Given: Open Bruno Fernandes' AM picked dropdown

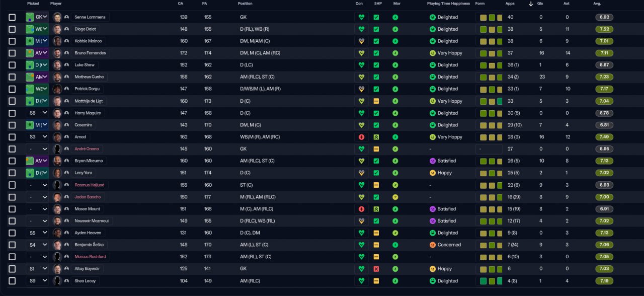Looking at the screenshot, I should pyautogui.click(x=37, y=53).
